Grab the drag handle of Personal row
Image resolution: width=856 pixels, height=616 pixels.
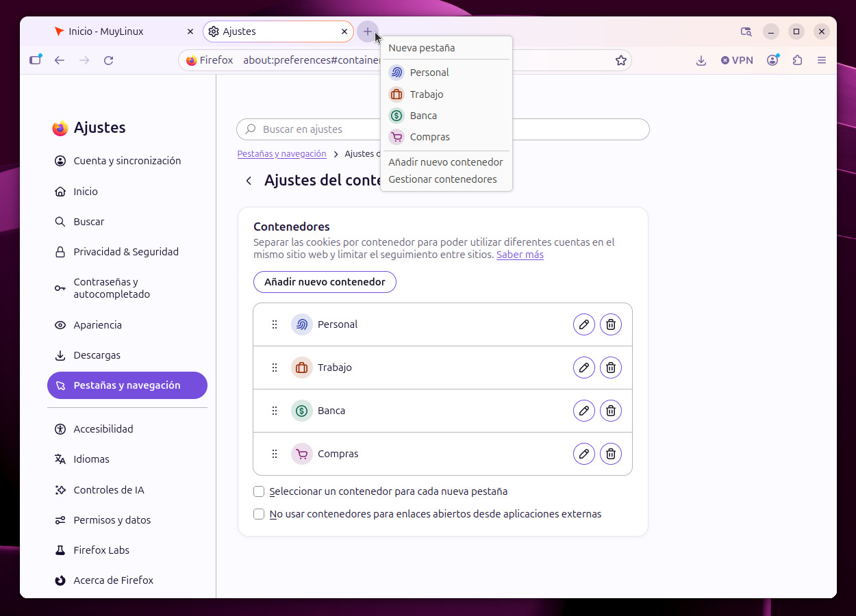[x=275, y=324]
